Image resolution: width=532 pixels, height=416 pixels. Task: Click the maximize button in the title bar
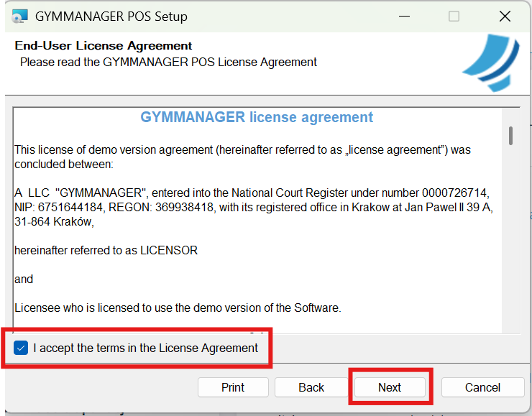click(x=454, y=16)
